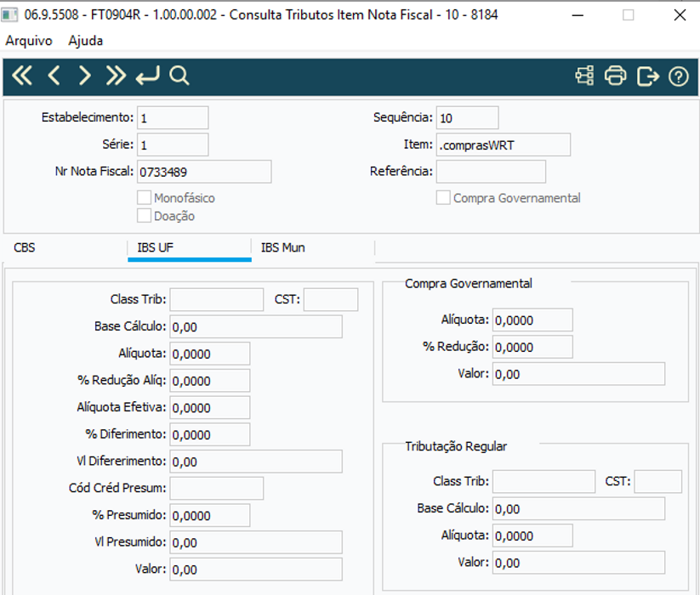
Task: Click the IBS UF Class Trib field
Action: coord(217,299)
